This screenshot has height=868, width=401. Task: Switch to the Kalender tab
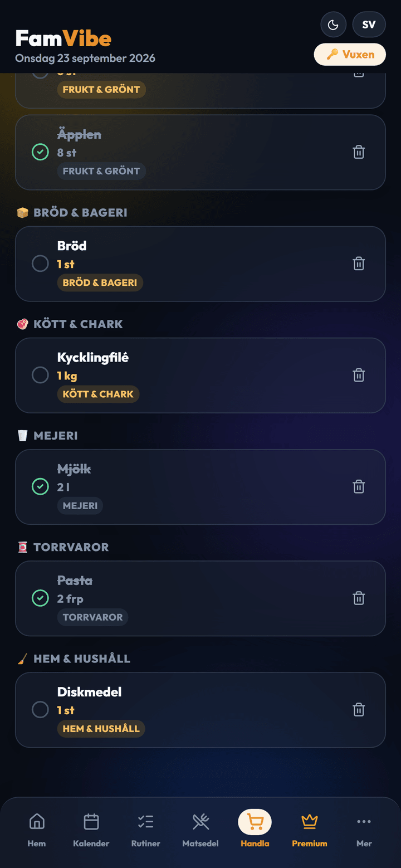[91, 829]
